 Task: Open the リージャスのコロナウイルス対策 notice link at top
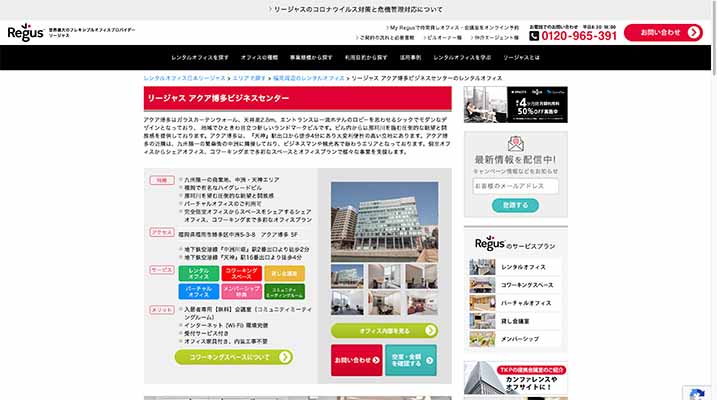click(x=356, y=9)
